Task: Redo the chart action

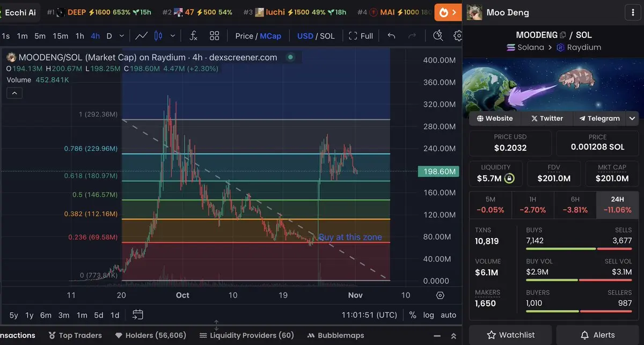Action: 412,36
